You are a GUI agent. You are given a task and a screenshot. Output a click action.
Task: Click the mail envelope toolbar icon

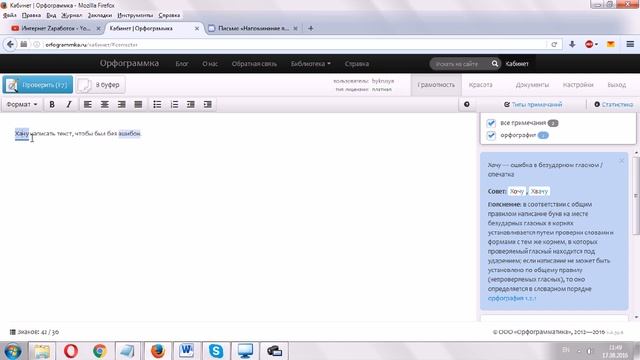tap(611, 44)
